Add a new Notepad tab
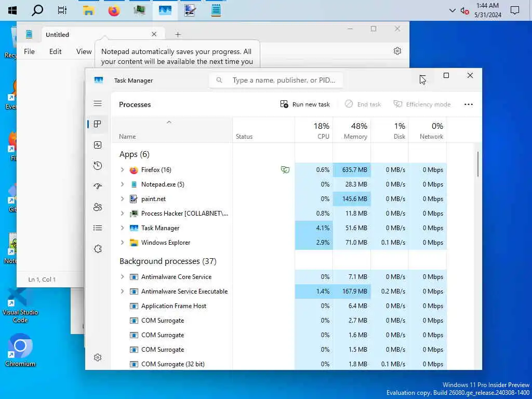This screenshot has width=532, height=399. [x=178, y=35]
